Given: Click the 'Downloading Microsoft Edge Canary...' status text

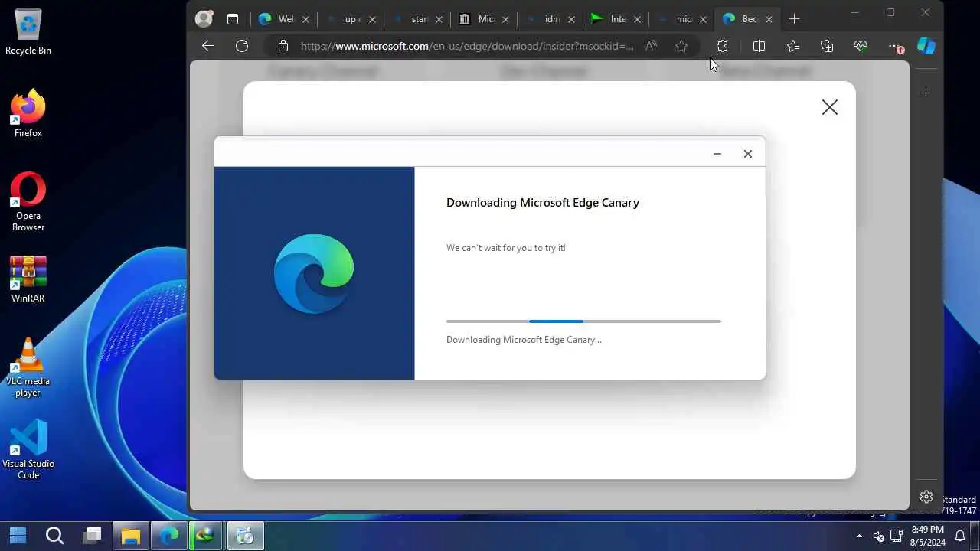Looking at the screenshot, I should 524,340.
